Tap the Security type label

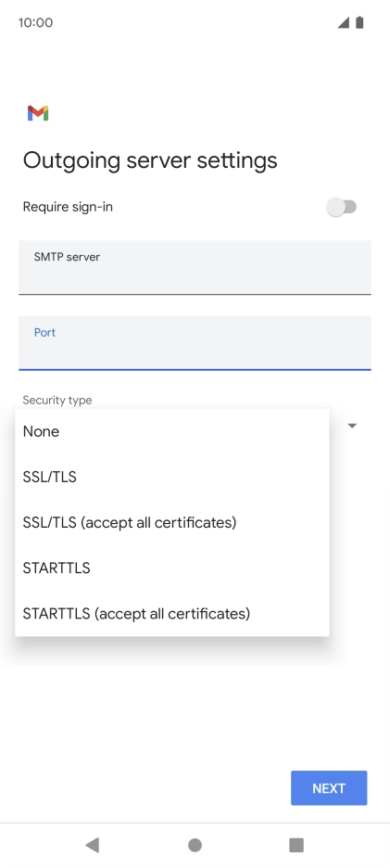57,400
